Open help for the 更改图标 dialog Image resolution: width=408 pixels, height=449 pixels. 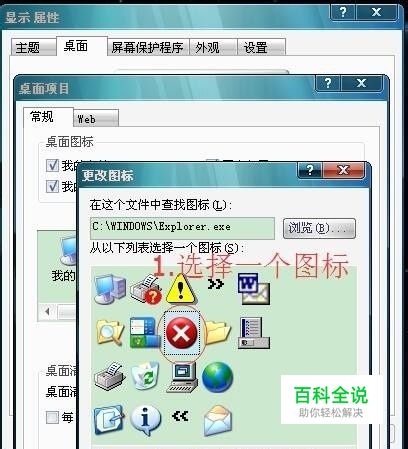pos(310,170)
